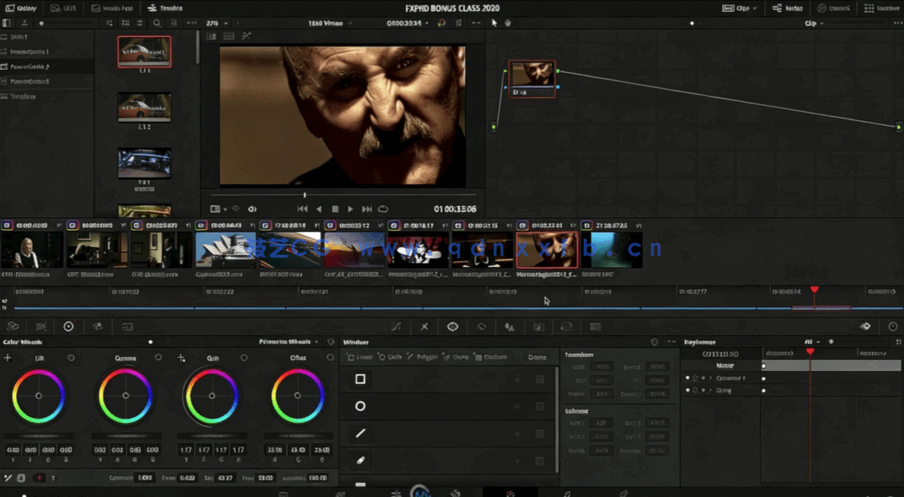This screenshot has width=904, height=497.
Task: Open the LUTs panel
Action: [63, 8]
